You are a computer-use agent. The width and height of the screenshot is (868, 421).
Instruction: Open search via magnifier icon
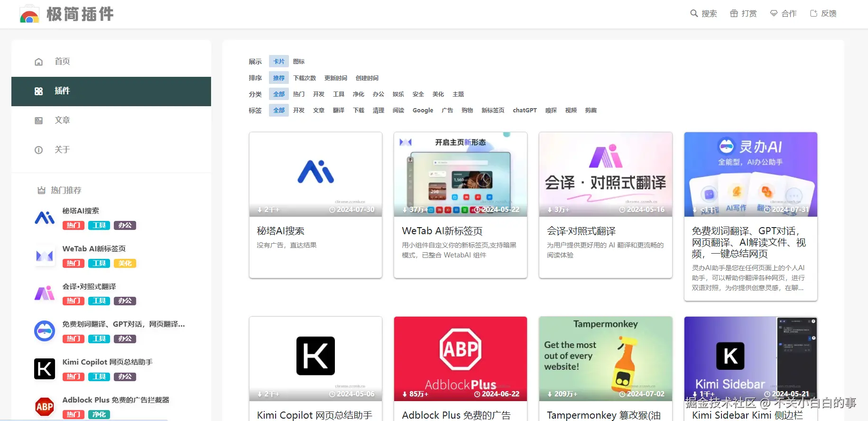[x=694, y=13]
